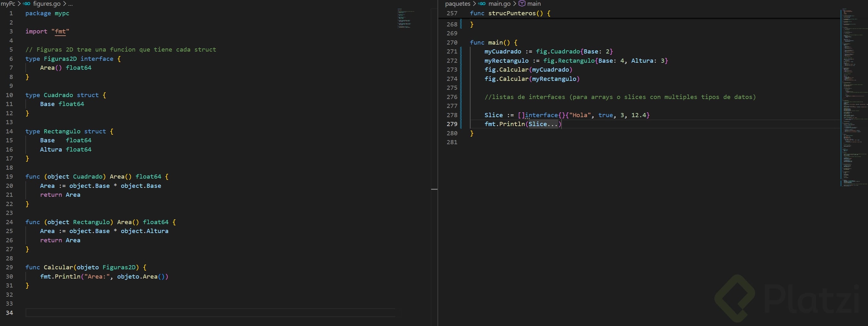Click line number 270 in main.go gutter

click(452, 43)
